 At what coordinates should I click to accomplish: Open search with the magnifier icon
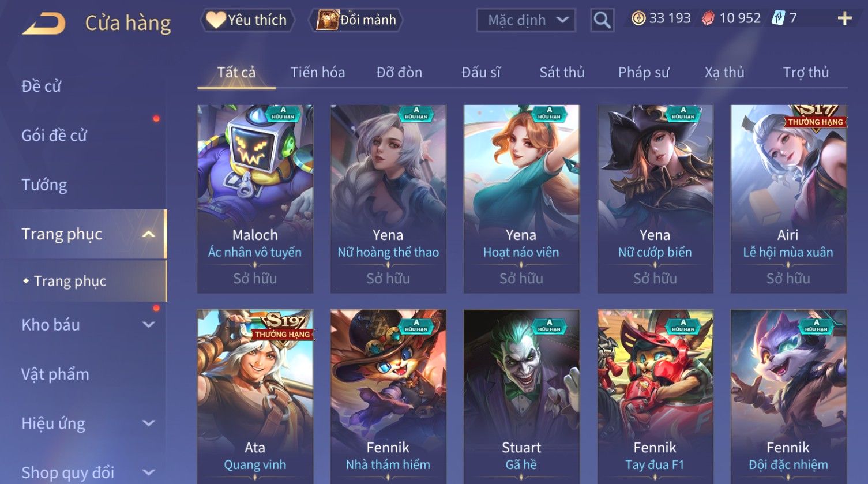tap(602, 21)
